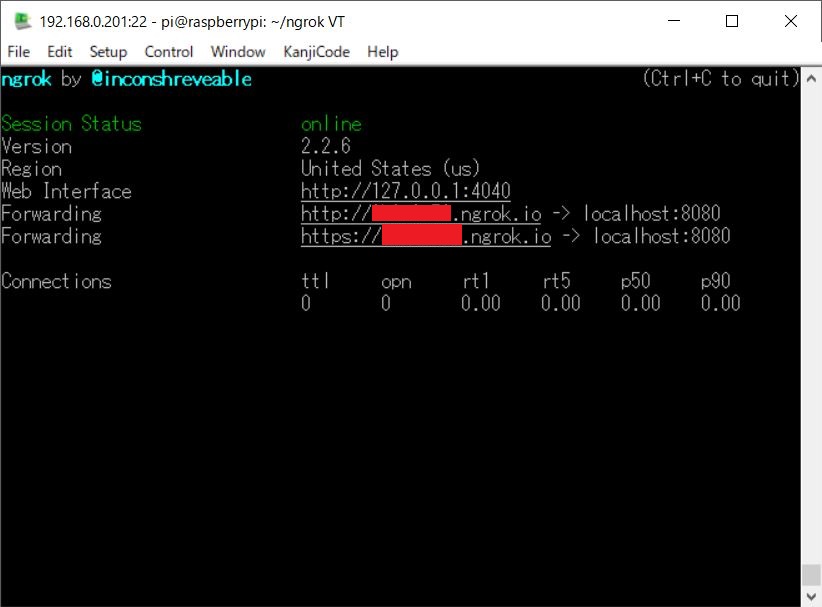Click the 'rt5' column header
822x607 pixels.
pos(556,281)
